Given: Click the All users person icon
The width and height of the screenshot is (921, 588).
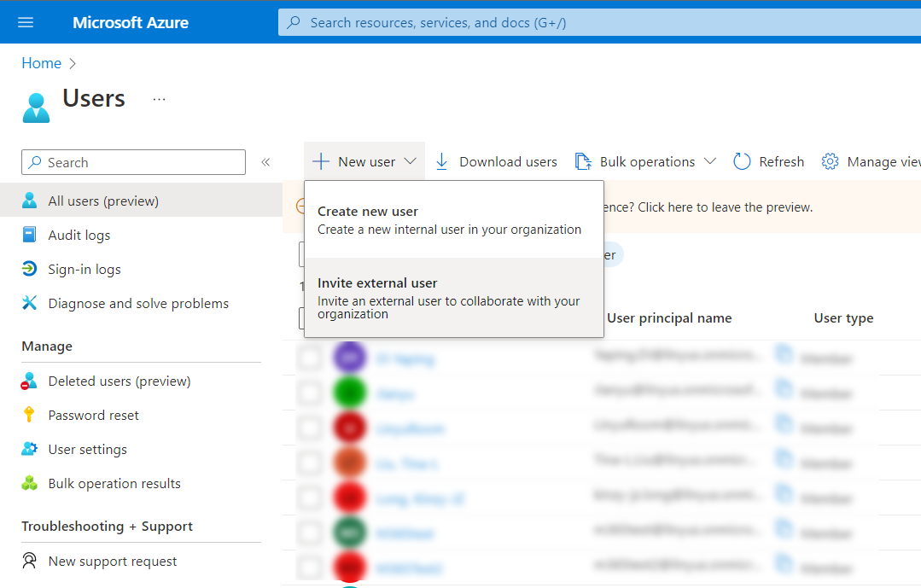Looking at the screenshot, I should click(29, 201).
